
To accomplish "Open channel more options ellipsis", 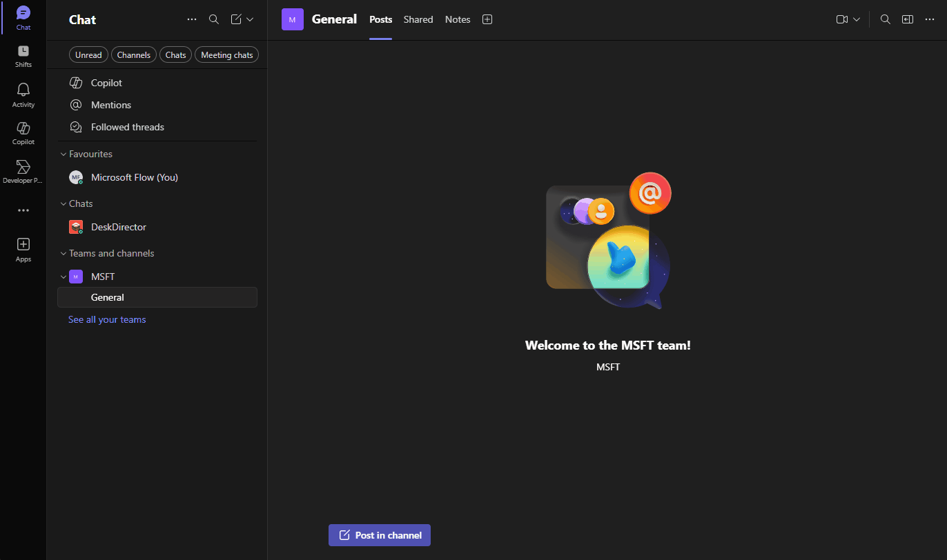I will point(930,19).
